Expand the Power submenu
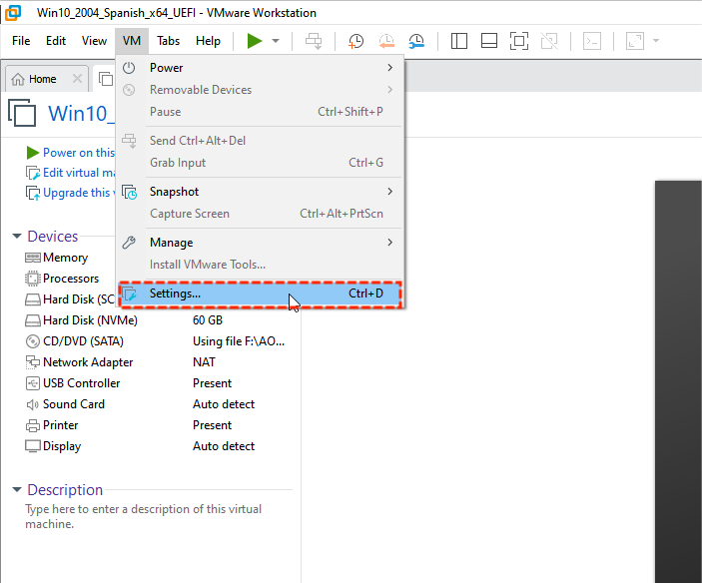Screen dimensions: 702x588 (261, 68)
